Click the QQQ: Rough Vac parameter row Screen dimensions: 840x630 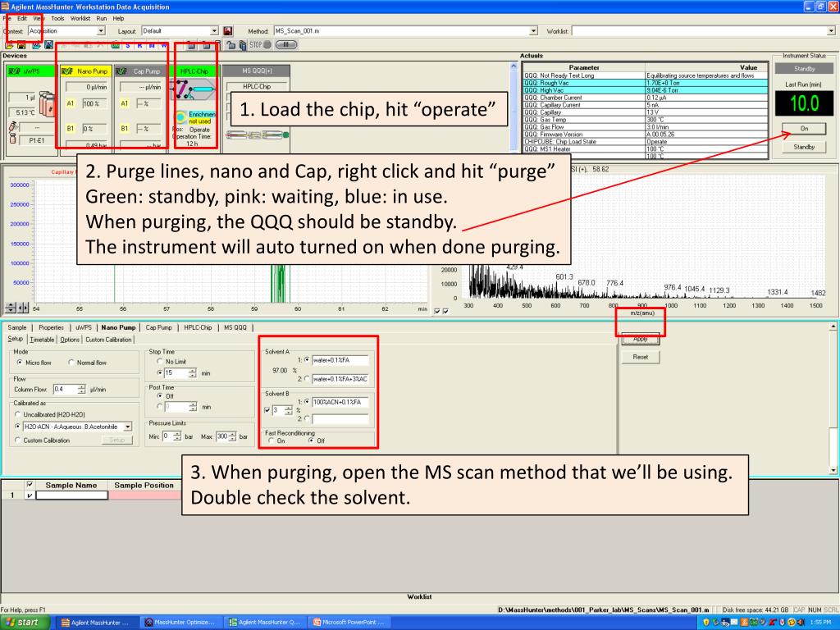(x=645, y=83)
